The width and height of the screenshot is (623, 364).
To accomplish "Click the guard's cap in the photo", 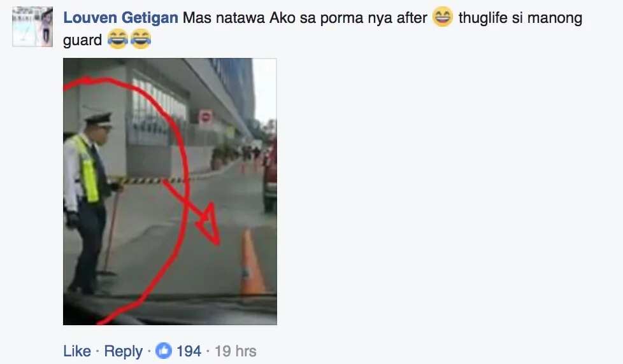I will pyautogui.click(x=99, y=120).
